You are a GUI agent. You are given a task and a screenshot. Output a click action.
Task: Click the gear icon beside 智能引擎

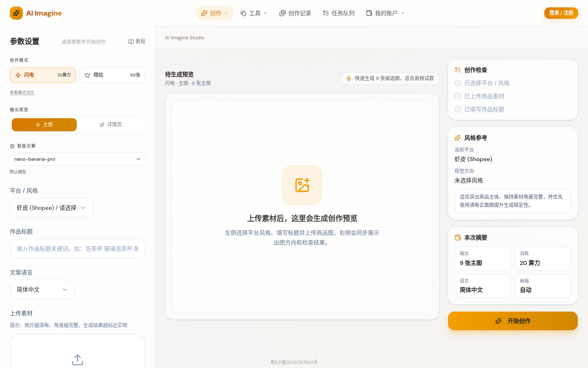tap(12, 146)
